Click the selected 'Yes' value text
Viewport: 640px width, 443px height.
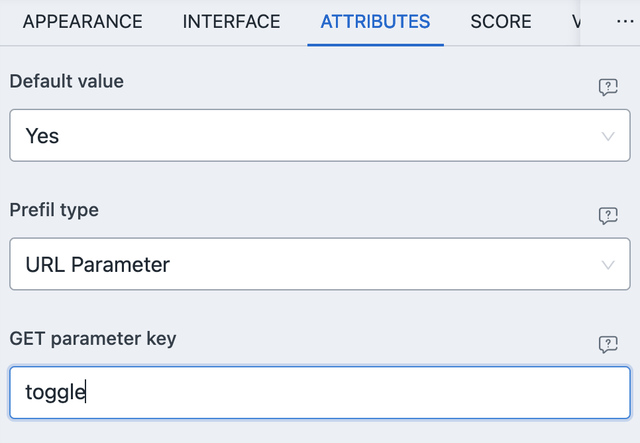[42, 136]
